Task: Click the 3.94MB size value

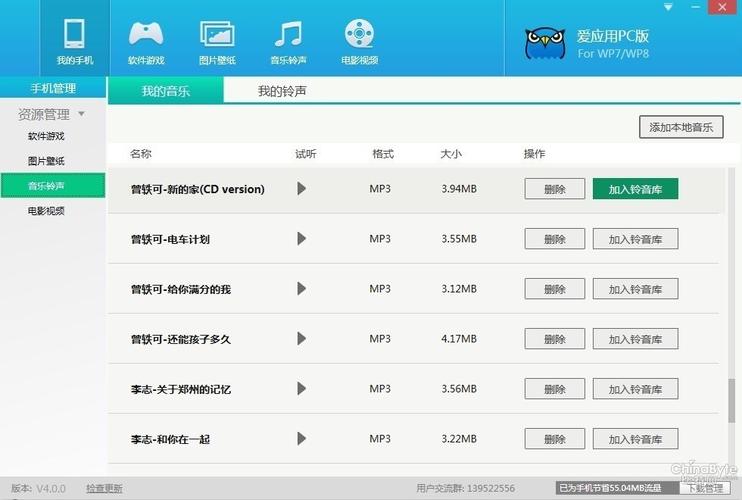Action: pos(459,189)
